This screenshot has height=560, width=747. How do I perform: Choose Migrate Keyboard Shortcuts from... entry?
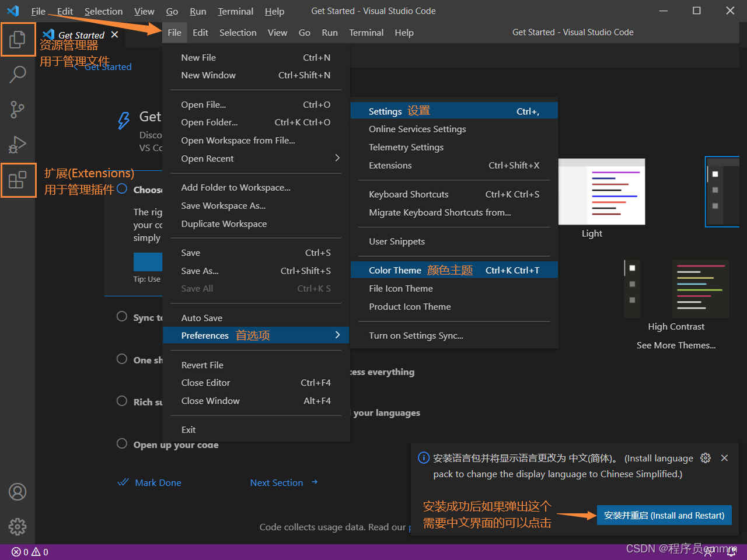click(454, 212)
